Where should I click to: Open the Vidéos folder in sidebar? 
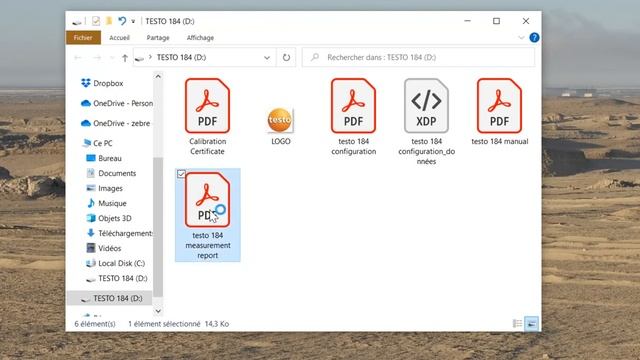(104, 249)
